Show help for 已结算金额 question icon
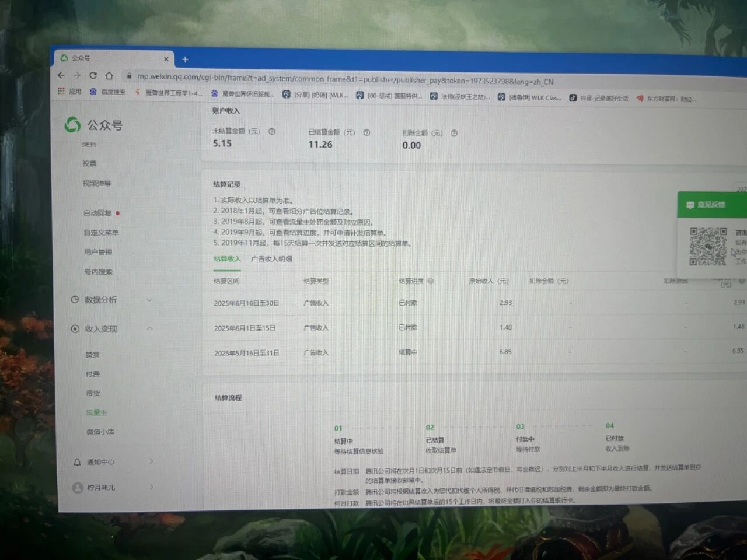This screenshot has width=747, height=560. 366,132
